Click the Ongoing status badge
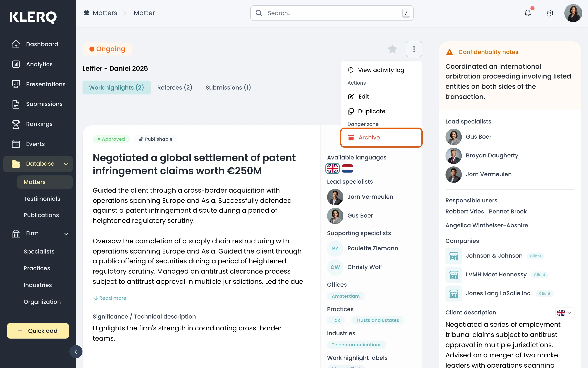The image size is (588, 368). pyautogui.click(x=107, y=49)
